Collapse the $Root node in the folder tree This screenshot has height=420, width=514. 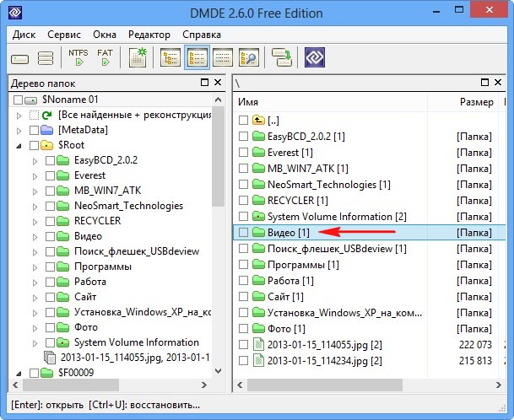tap(19, 146)
